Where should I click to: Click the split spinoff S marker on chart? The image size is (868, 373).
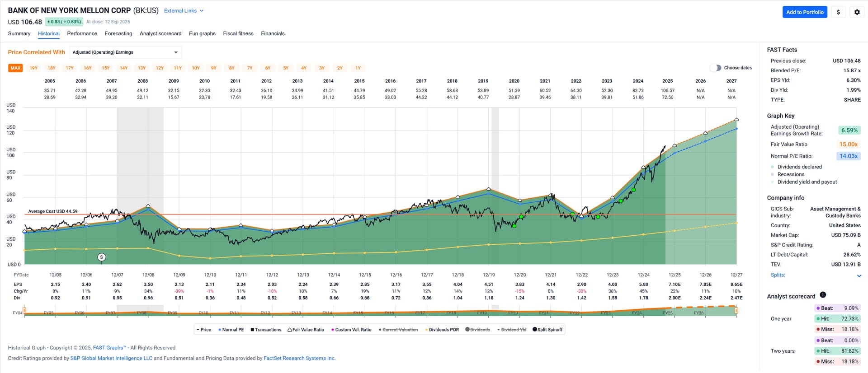click(x=102, y=257)
